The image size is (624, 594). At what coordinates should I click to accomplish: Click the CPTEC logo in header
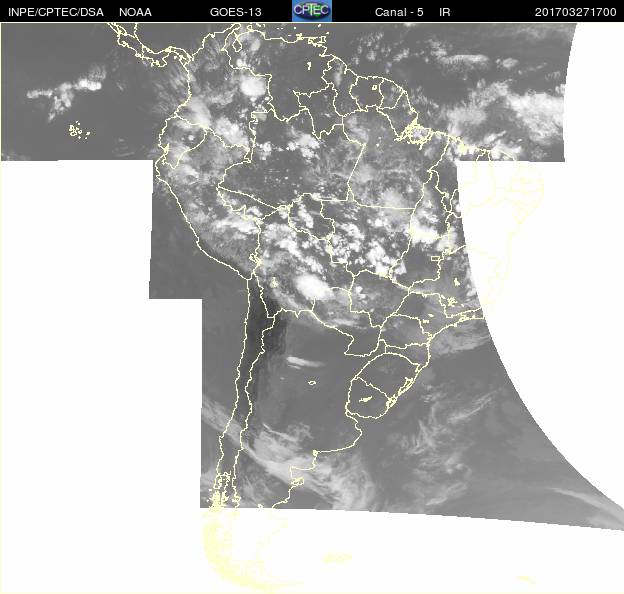[312, 11]
